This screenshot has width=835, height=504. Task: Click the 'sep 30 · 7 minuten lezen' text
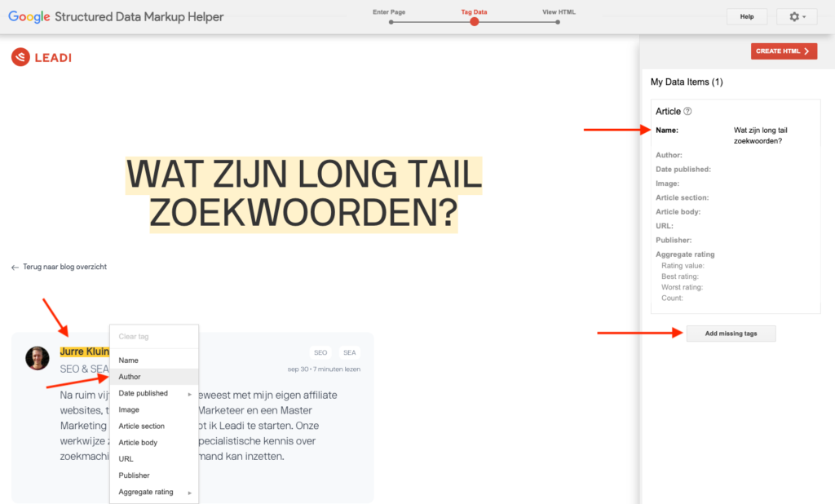click(324, 369)
